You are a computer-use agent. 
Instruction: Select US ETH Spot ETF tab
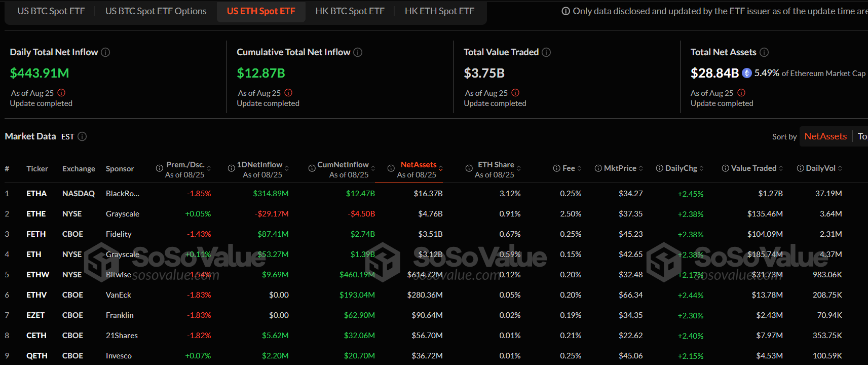click(261, 11)
